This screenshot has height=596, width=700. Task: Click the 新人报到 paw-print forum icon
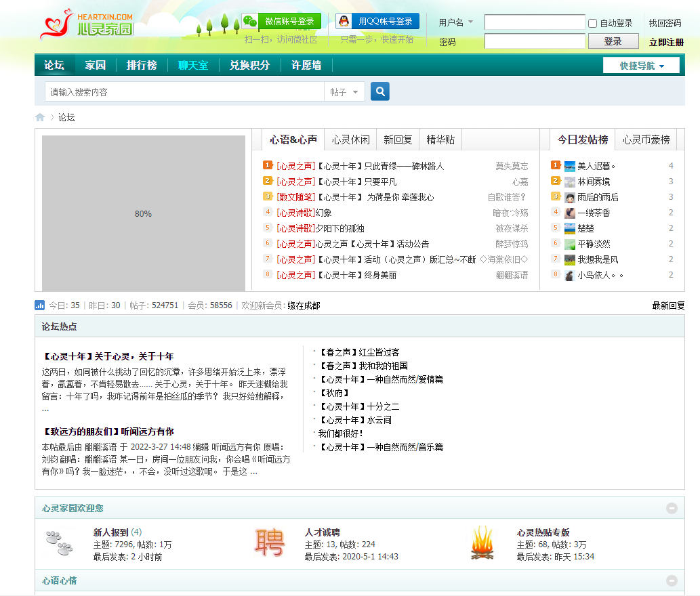(x=60, y=543)
